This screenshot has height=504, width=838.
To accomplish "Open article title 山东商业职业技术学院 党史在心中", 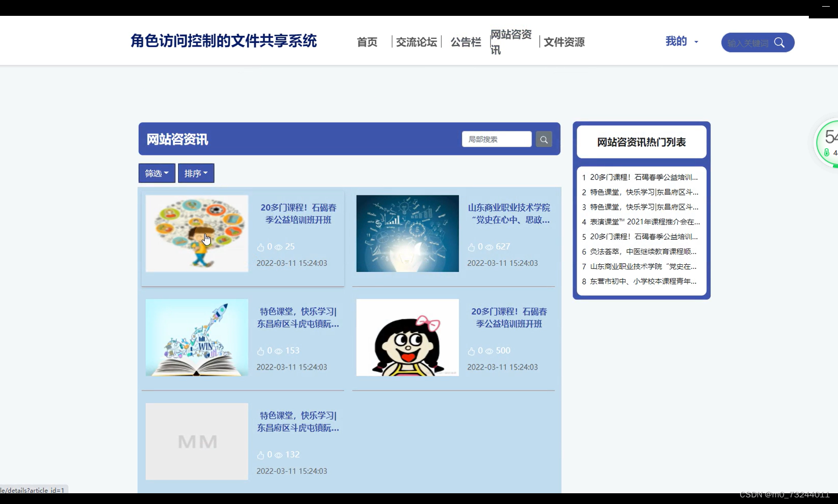I will coord(509,214).
